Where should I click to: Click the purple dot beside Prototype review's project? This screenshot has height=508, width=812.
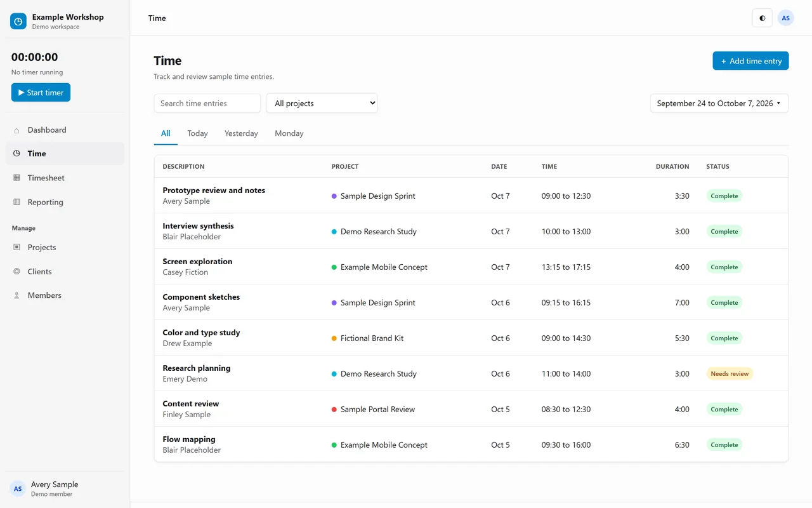pos(334,196)
